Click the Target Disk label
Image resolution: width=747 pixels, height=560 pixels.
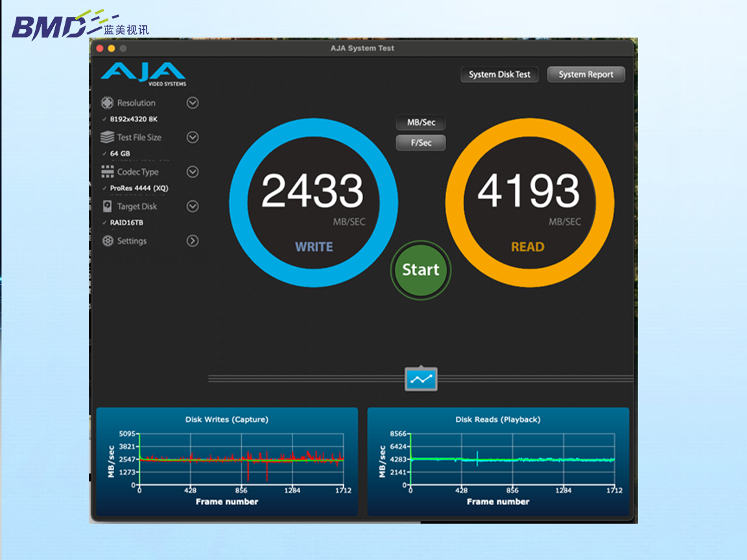tap(137, 206)
